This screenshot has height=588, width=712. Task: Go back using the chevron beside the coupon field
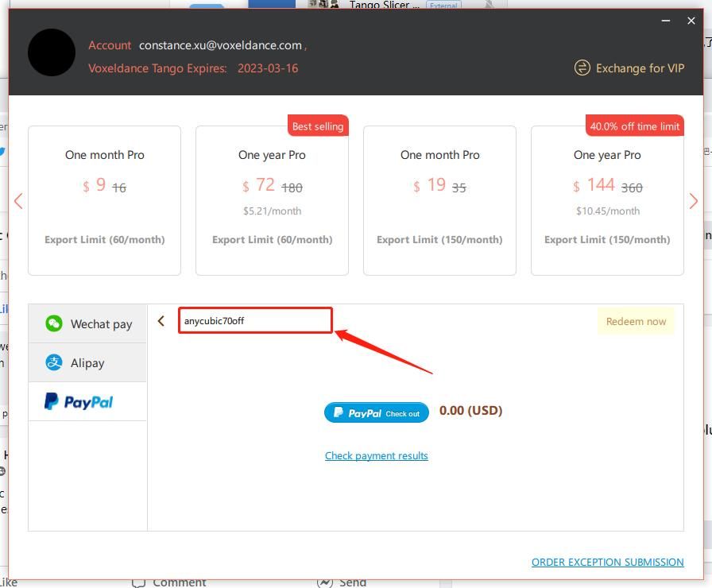[x=161, y=321]
